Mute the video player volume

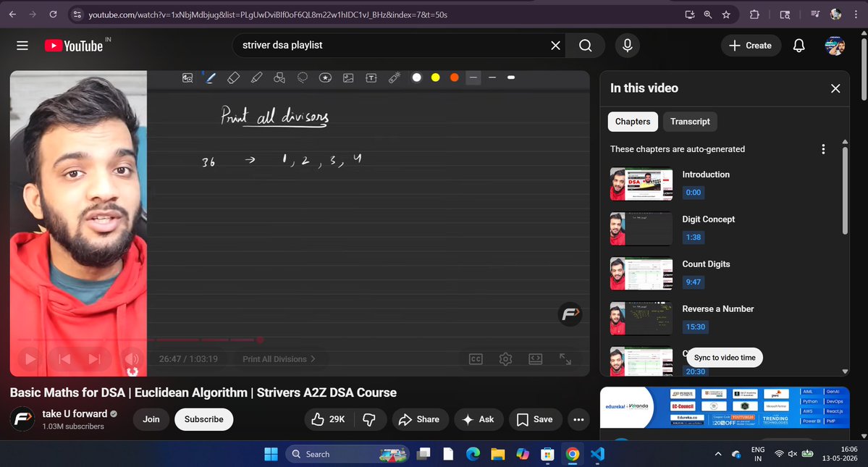pyautogui.click(x=132, y=359)
